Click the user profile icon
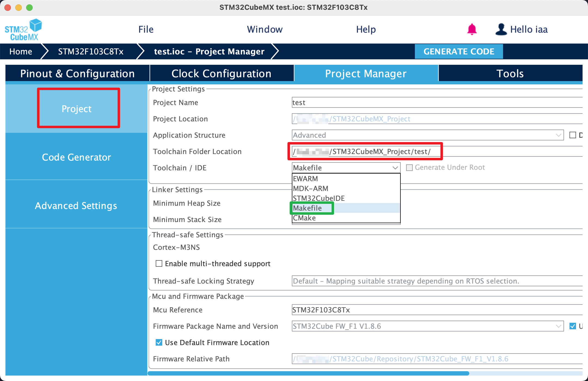This screenshot has width=588, height=381. 501,29
